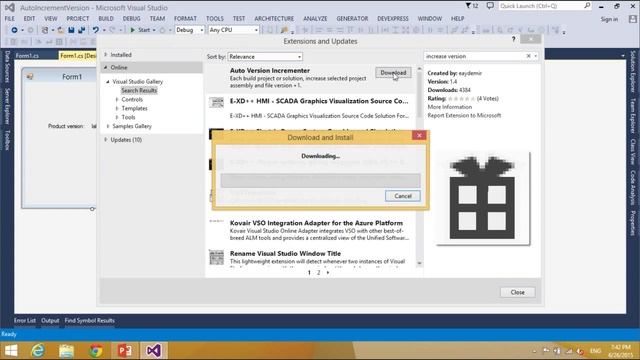Viewport: 640px width, 360px height.
Task: Expand the Installed category
Action: (x=106, y=54)
